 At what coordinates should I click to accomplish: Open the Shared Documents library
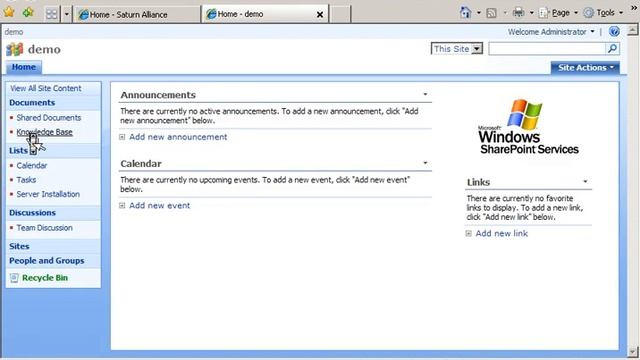coord(49,118)
